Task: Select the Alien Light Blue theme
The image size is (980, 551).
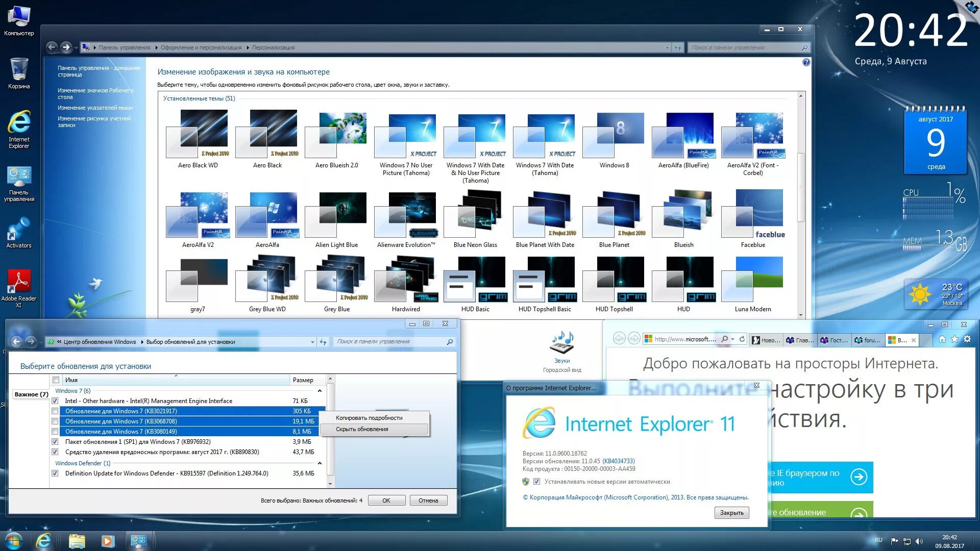Action: pos(336,219)
